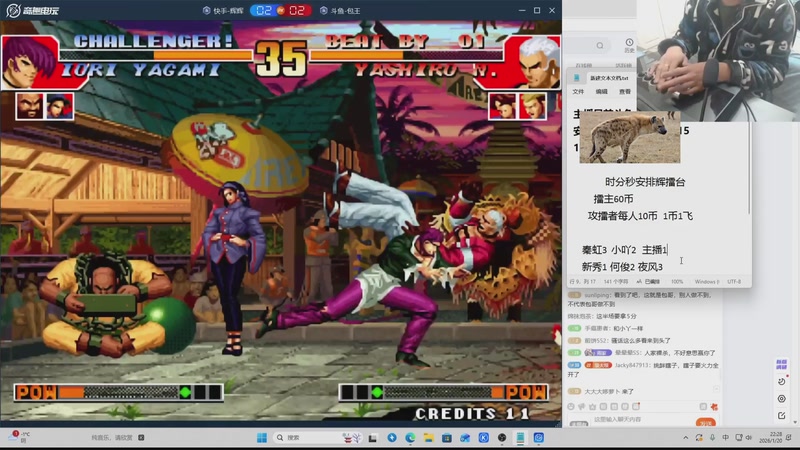
Task: Click the Notepad document icon in tab bar
Action: click(577, 78)
